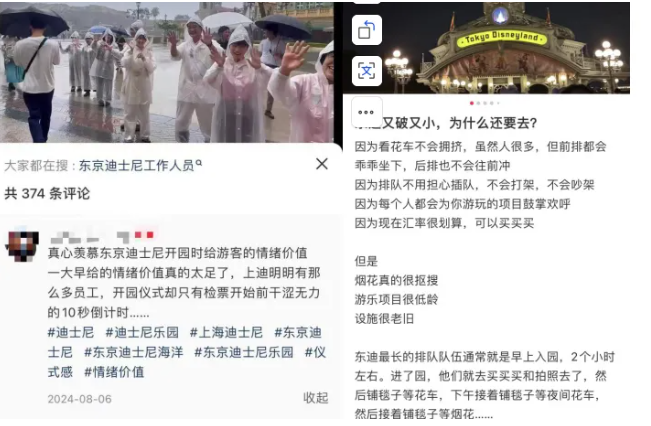Open the 东京迪士尼工作人员 search suggestion
The image size is (651, 426).
(137, 166)
